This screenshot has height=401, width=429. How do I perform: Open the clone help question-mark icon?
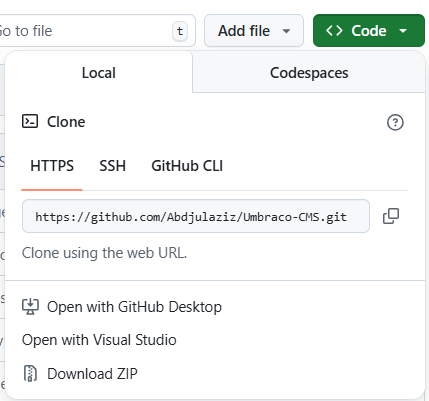(x=395, y=122)
